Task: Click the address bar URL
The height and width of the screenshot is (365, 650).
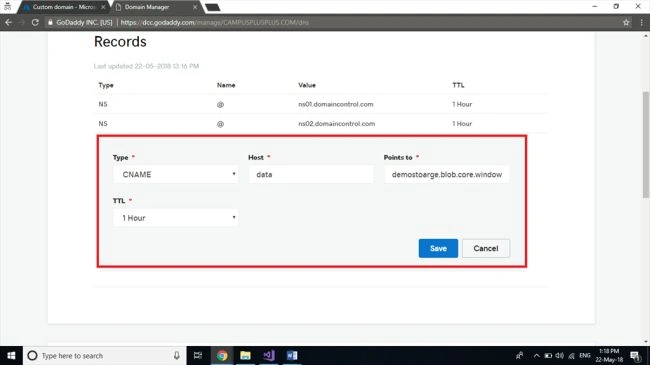Action: click(214, 22)
